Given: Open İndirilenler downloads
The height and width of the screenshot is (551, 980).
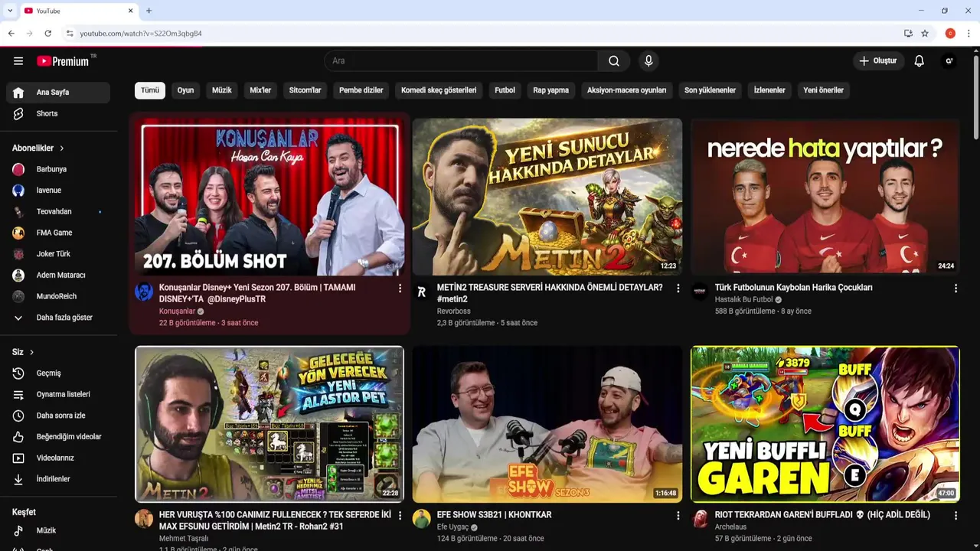Looking at the screenshot, I should pos(58,479).
